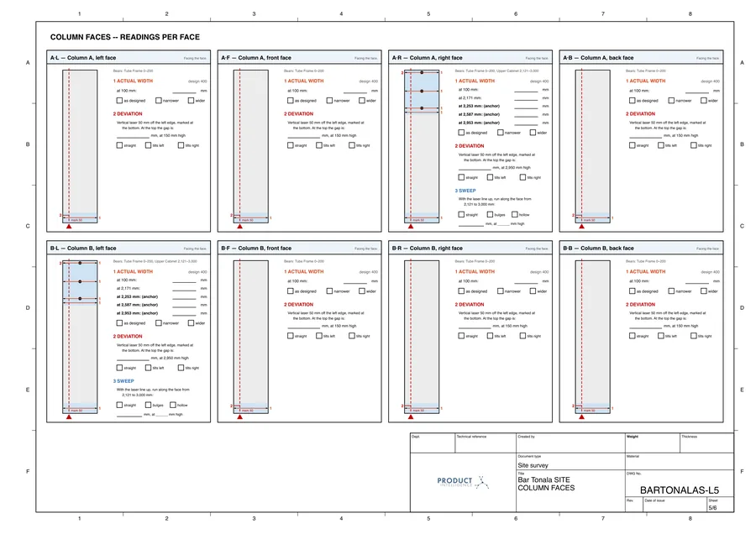Check "bulges" under Sweep in A-R panel
Image resolution: width=756 pixels, height=534 pixels.
[x=490, y=214]
